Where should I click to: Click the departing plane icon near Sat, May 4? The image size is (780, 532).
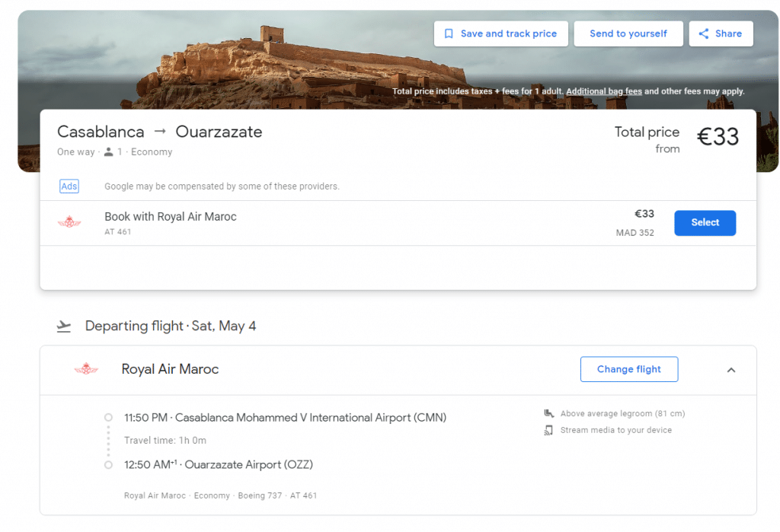click(64, 327)
